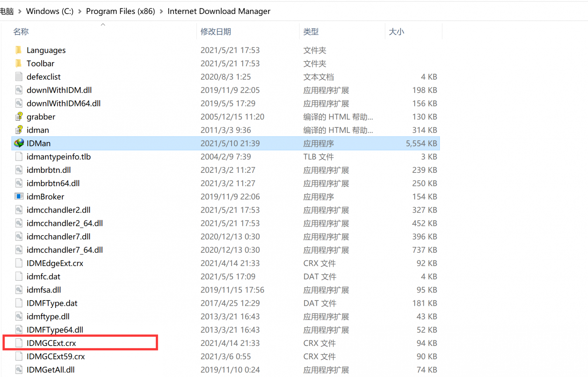Sort files by the 名称 column header

21,32
